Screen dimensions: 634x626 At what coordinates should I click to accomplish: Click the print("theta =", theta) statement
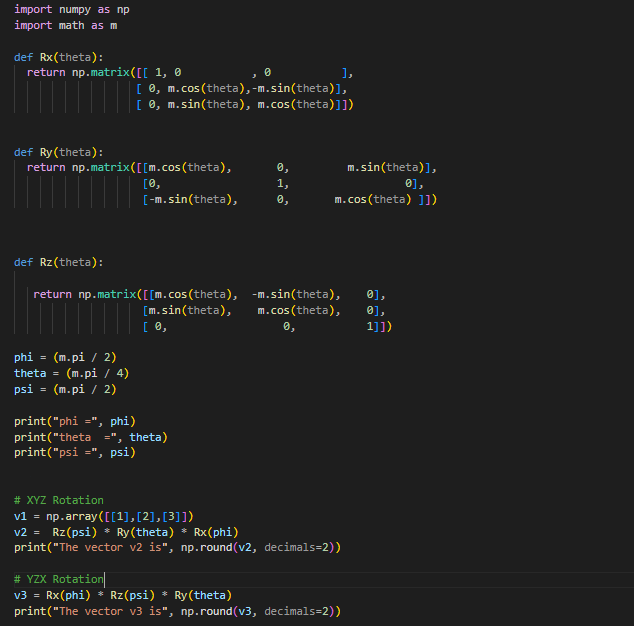(x=91, y=437)
